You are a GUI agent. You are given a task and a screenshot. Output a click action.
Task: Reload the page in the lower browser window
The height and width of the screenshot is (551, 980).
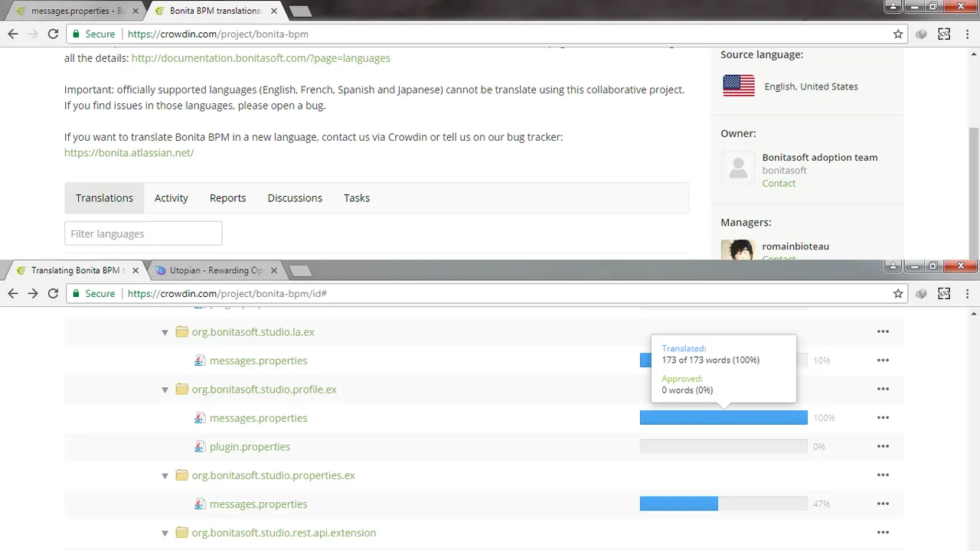tap(53, 293)
